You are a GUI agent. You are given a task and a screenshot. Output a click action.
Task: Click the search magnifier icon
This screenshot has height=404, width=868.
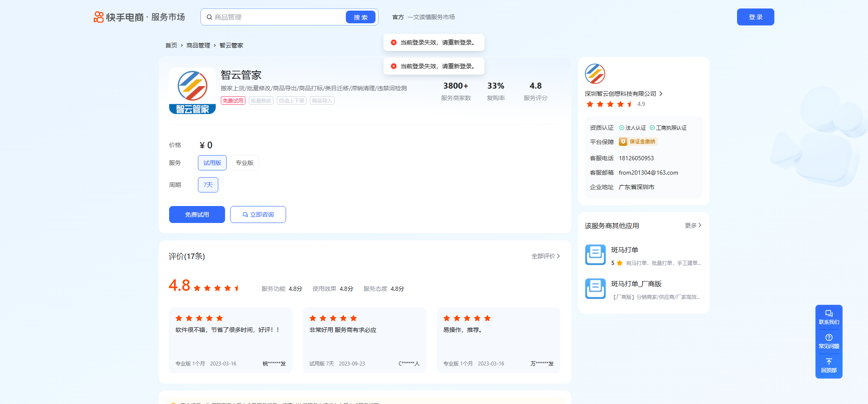pos(209,17)
